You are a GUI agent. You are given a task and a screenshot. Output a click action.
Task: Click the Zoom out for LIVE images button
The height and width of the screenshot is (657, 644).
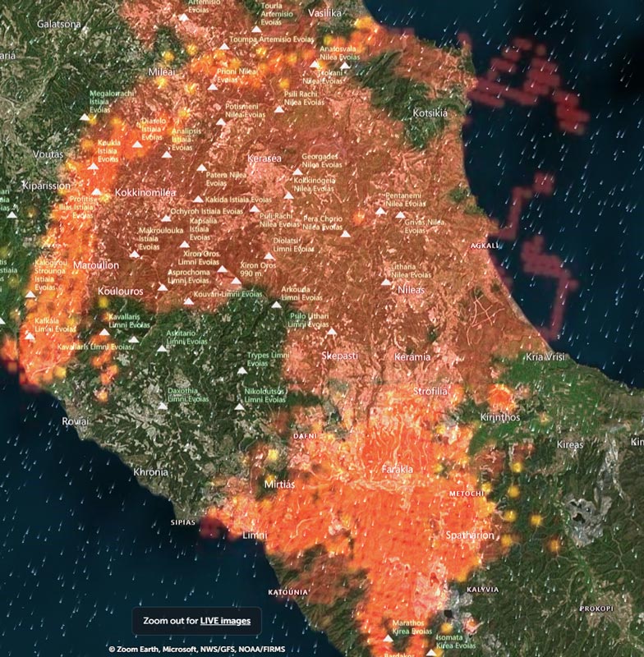coord(196,620)
